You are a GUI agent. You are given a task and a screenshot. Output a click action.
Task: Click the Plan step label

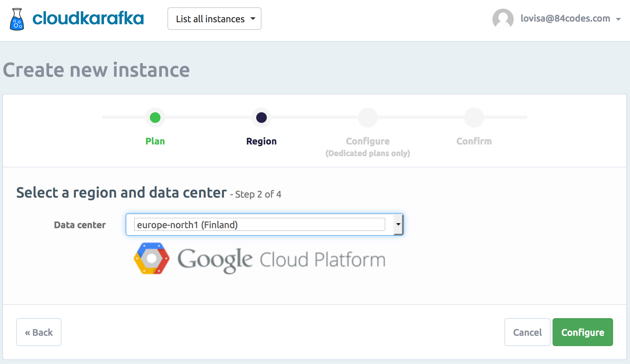(x=155, y=141)
